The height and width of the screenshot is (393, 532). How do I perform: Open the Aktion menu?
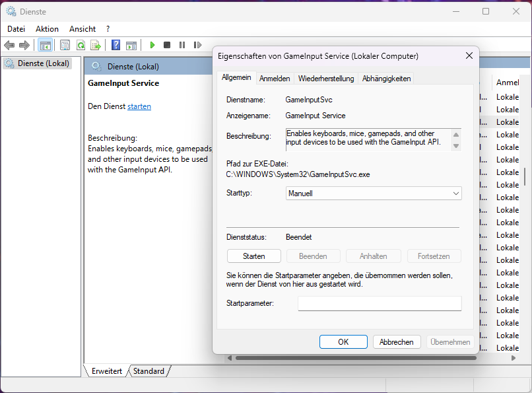pos(47,29)
